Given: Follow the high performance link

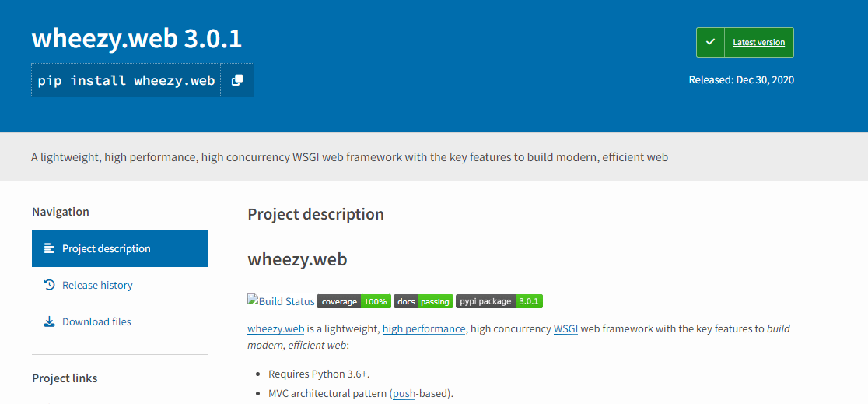Looking at the screenshot, I should pyautogui.click(x=424, y=328).
